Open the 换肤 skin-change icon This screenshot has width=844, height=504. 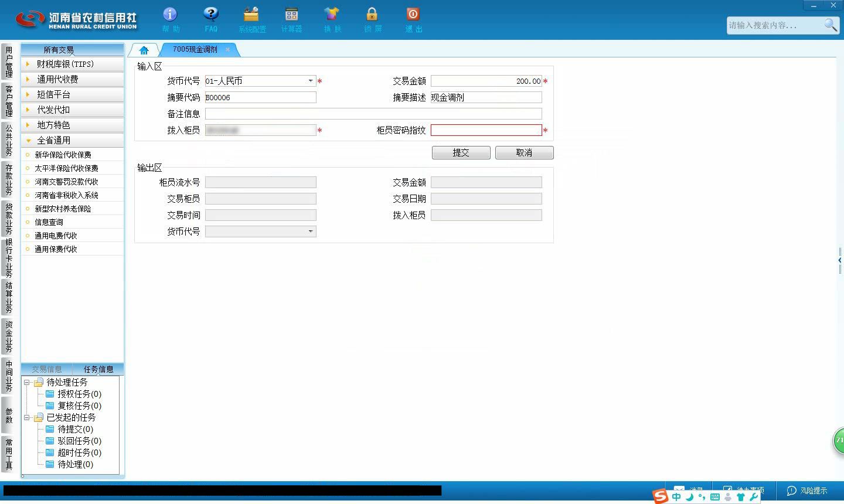pos(332,15)
